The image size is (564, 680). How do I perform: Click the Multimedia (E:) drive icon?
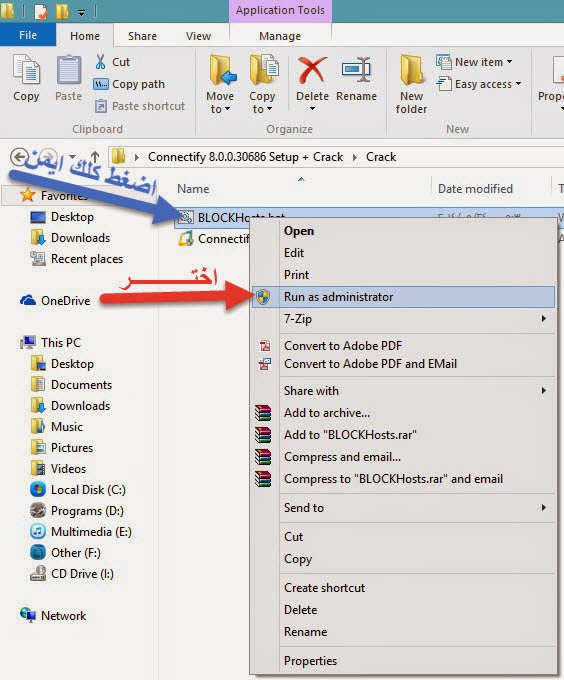[x=38, y=531]
